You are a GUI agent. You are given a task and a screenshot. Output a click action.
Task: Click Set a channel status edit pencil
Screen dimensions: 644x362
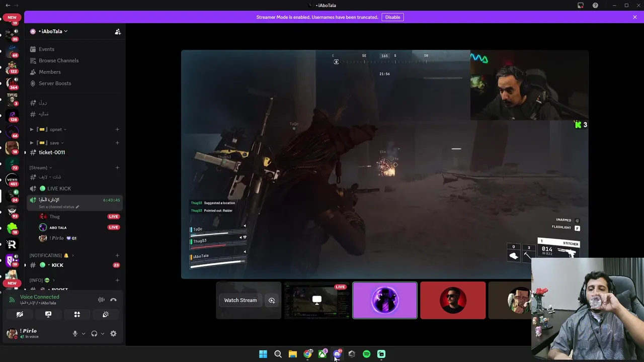pos(77,207)
